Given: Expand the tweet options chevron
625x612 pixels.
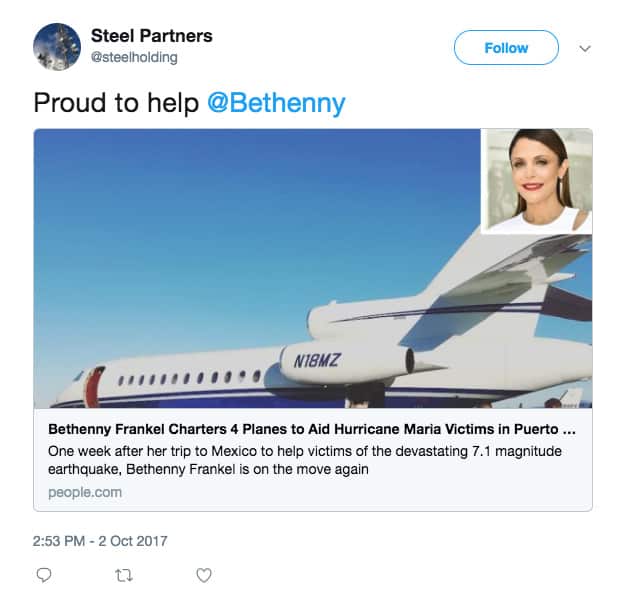Looking at the screenshot, I should point(585,48).
